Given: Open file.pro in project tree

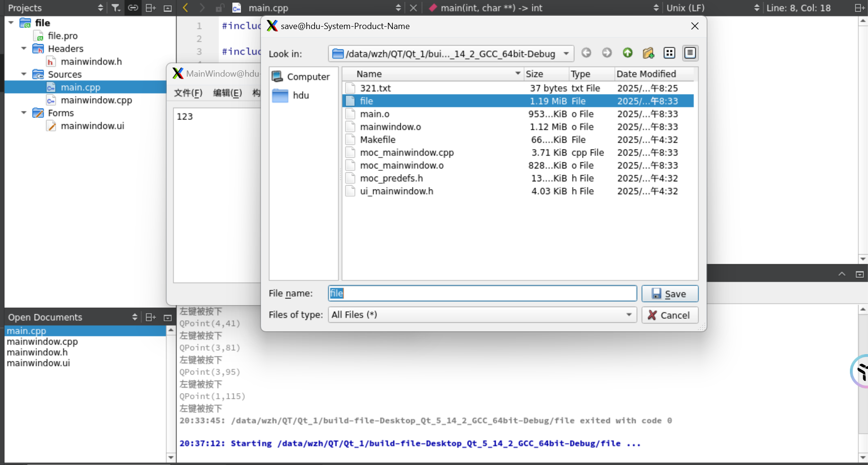Looking at the screenshot, I should point(62,36).
